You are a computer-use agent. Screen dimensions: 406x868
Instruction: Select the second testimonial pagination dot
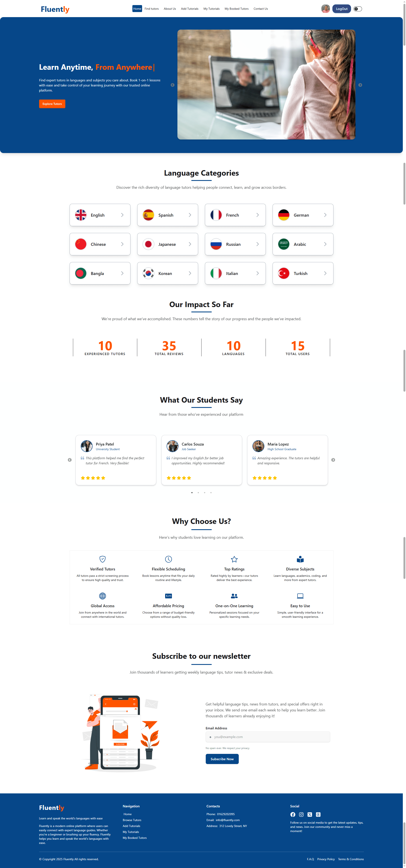[198, 493]
